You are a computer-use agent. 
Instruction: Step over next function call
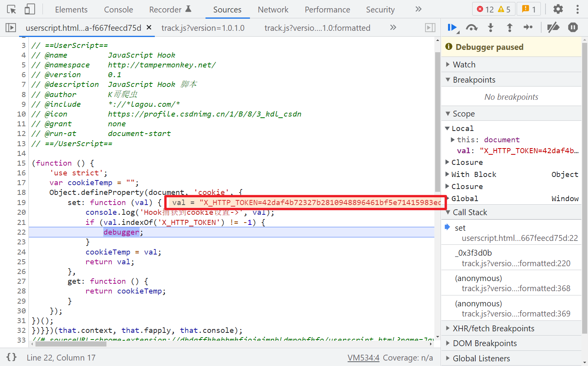[x=472, y=27]
